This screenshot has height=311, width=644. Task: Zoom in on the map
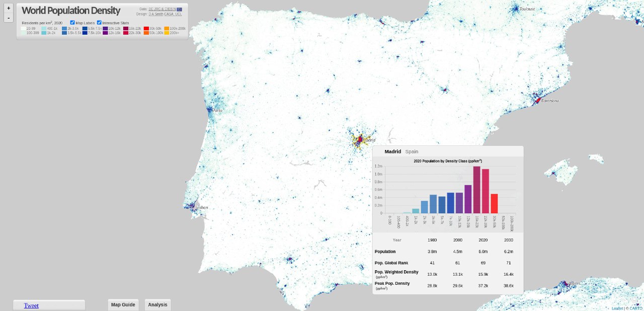[9, 8]
